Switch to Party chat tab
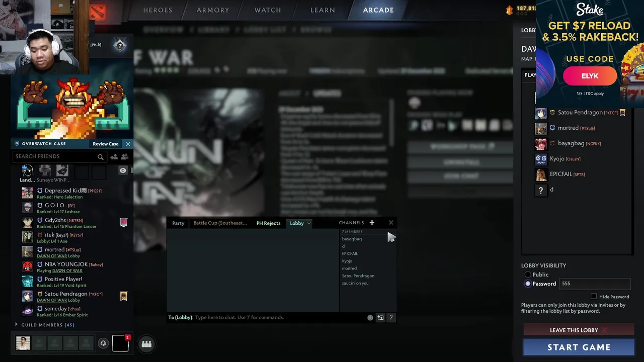 click(x=178, y=223)
